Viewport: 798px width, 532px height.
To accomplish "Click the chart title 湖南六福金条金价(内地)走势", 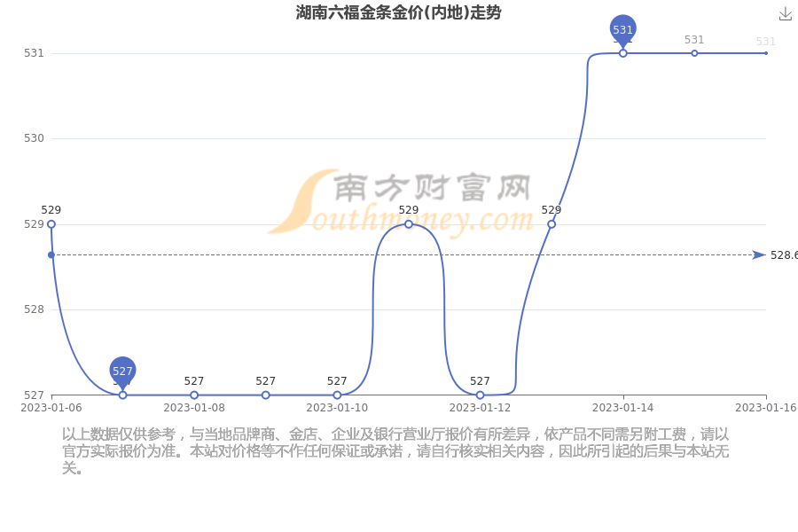I will (x=398, y=12).
